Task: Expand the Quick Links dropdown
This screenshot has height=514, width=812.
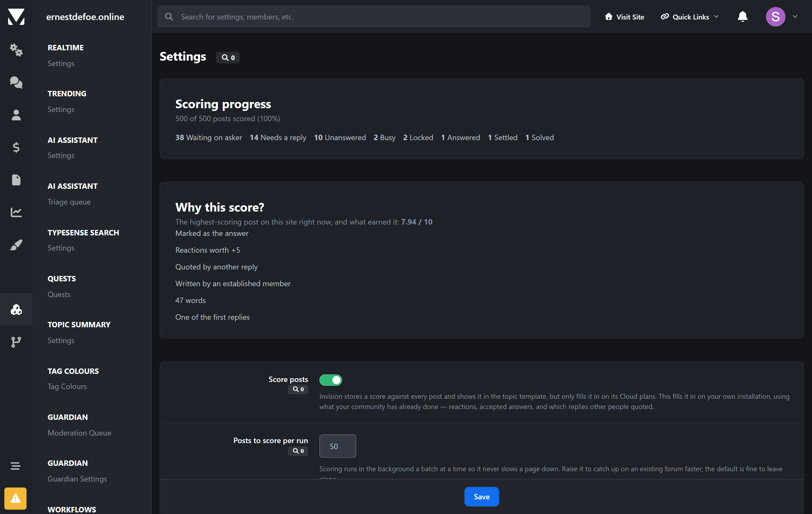Action: click(x=690, y=17)
